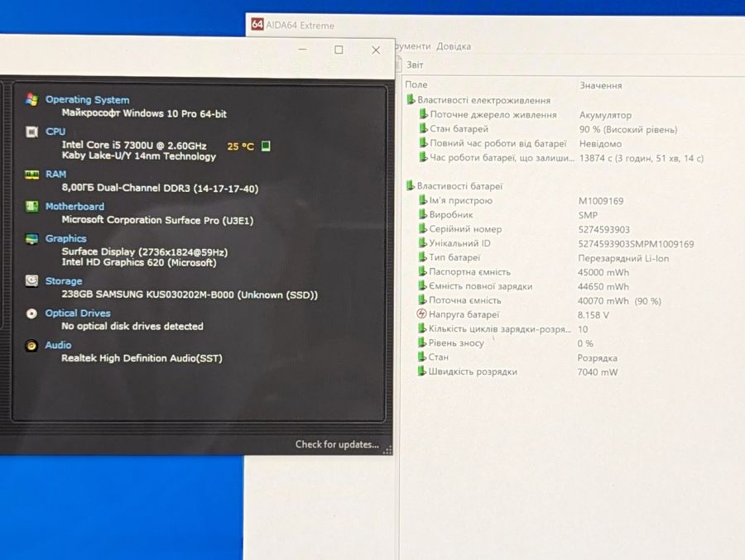Screen dimensions: 745x560
Task: Click the Motherboard icon in Speccy
Action: click(31, 207)
